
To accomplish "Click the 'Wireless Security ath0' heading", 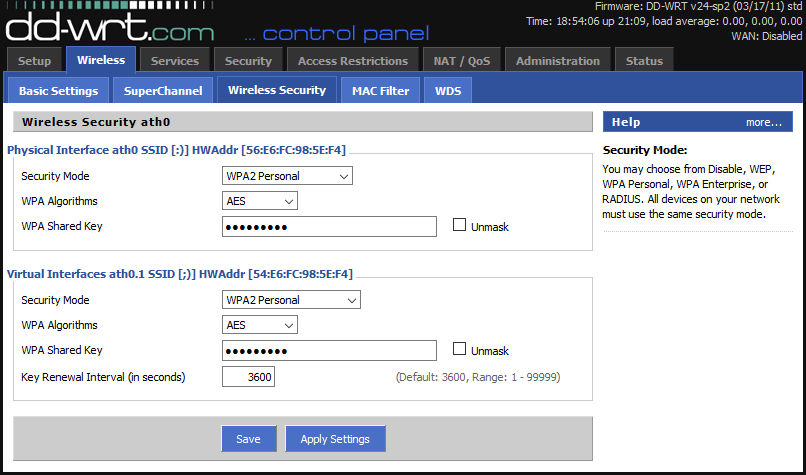I will [96, 122].
